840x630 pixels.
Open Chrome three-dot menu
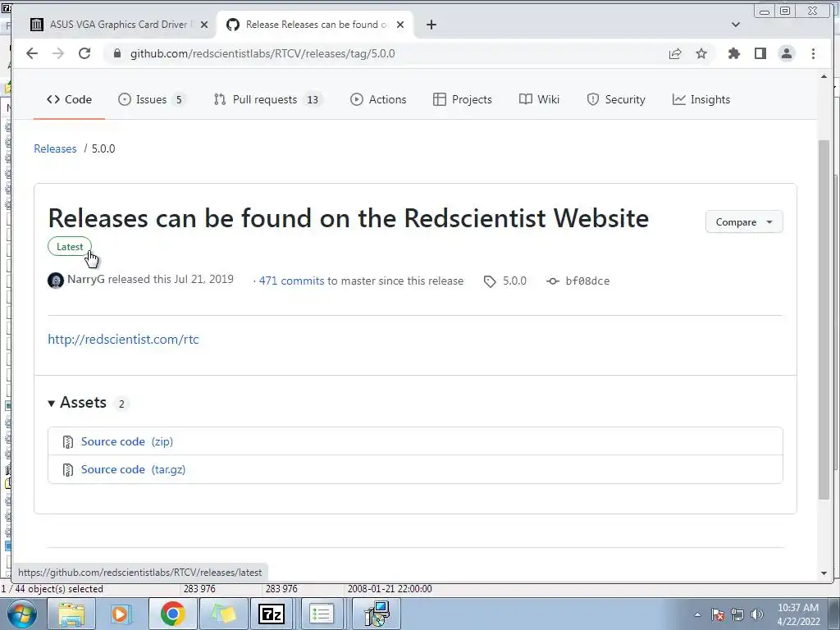pos(813,53)
